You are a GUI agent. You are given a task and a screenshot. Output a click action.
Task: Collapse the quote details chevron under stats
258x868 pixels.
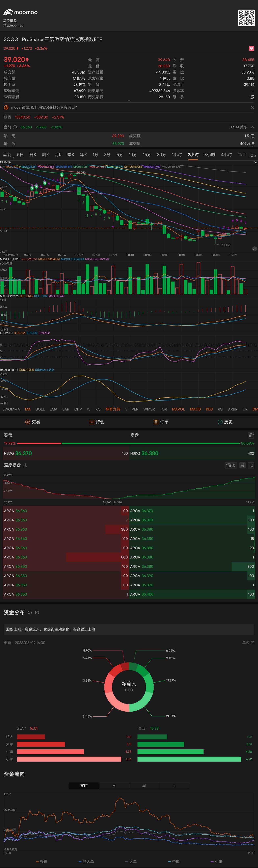tap(129, 100)
